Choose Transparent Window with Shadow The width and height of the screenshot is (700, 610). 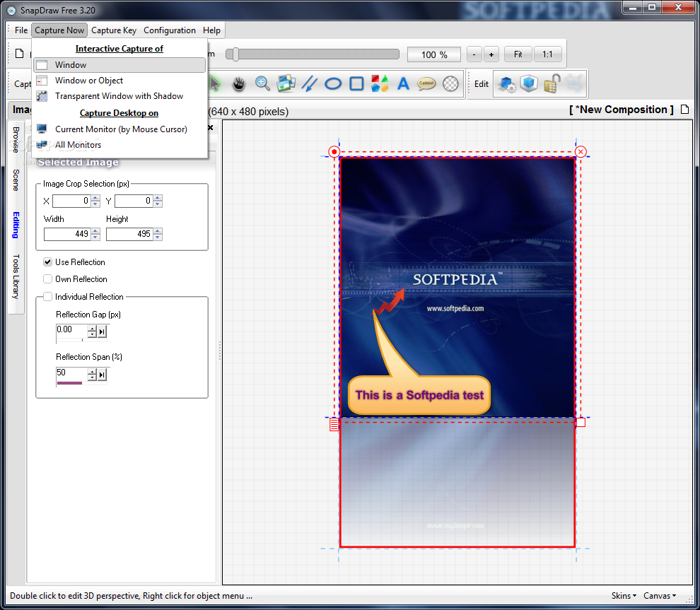click(x=119, y=96)
